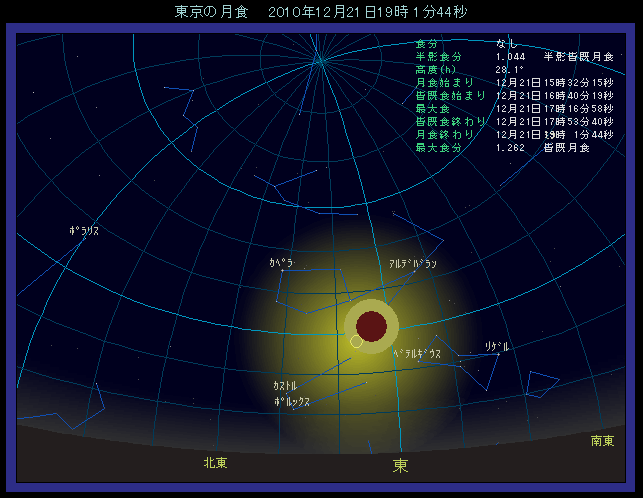643x498 pixels.
Task: Click the dark red eclipsed moon disk
Action: tap(372, 326)
